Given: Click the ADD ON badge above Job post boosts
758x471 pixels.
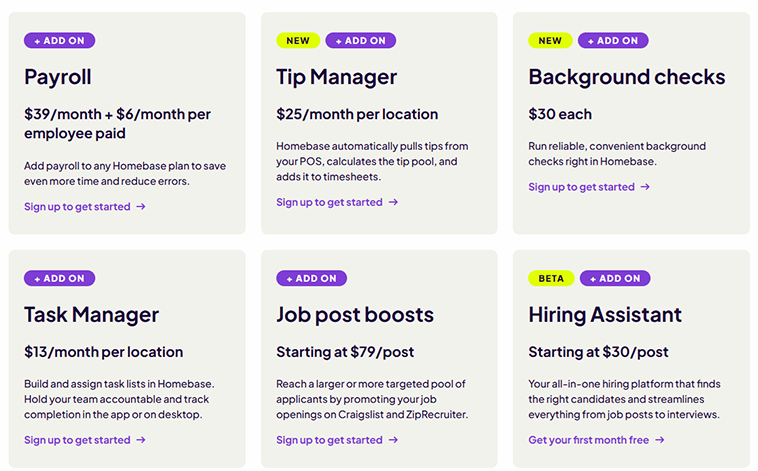Looking at the screenshot, I should click(312, 278).
